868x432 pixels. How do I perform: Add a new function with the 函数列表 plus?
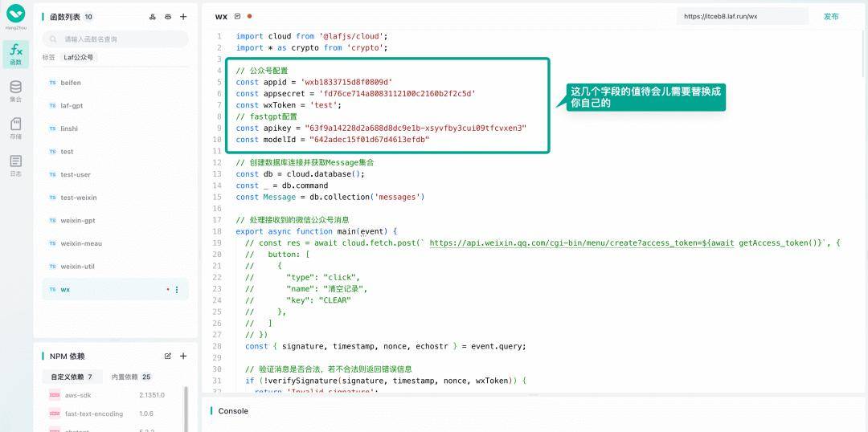[x=183, y=17]
